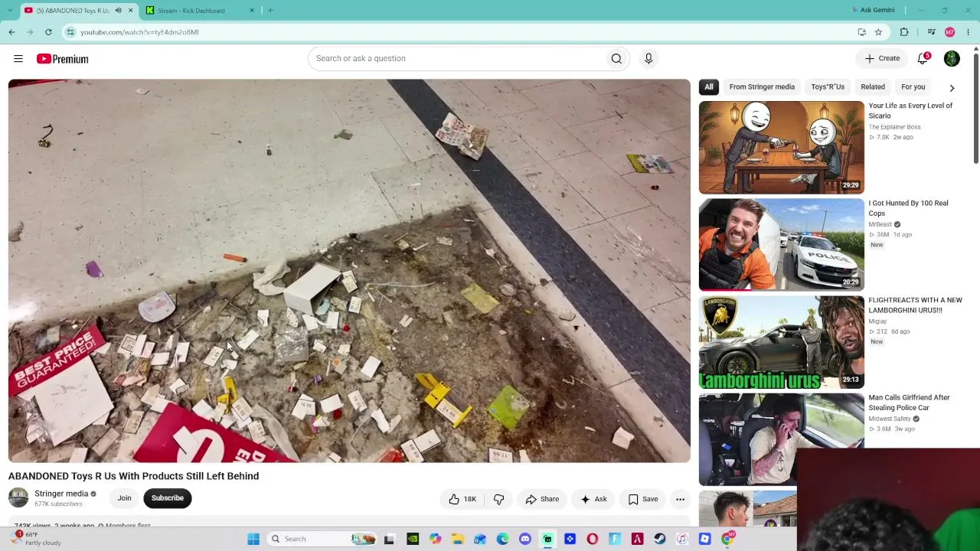Viewport: 980px width, 551px height.
Task: Click the video player to pause
Action: click(x=349, y=271)
